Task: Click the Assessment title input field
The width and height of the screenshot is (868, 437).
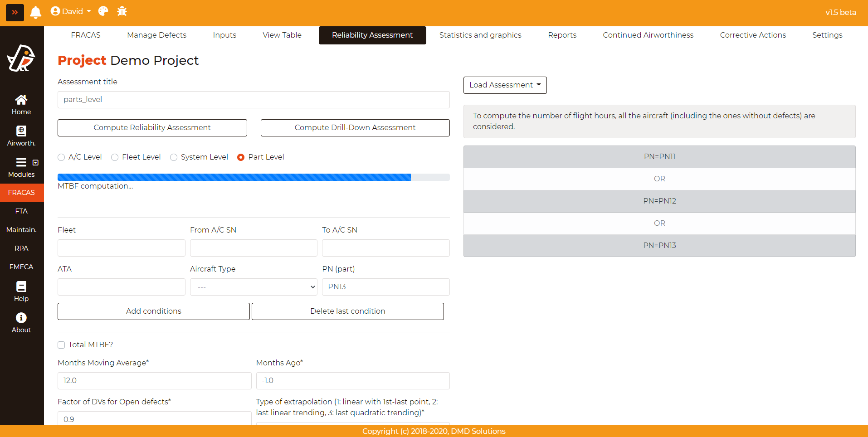Action: 253,100
